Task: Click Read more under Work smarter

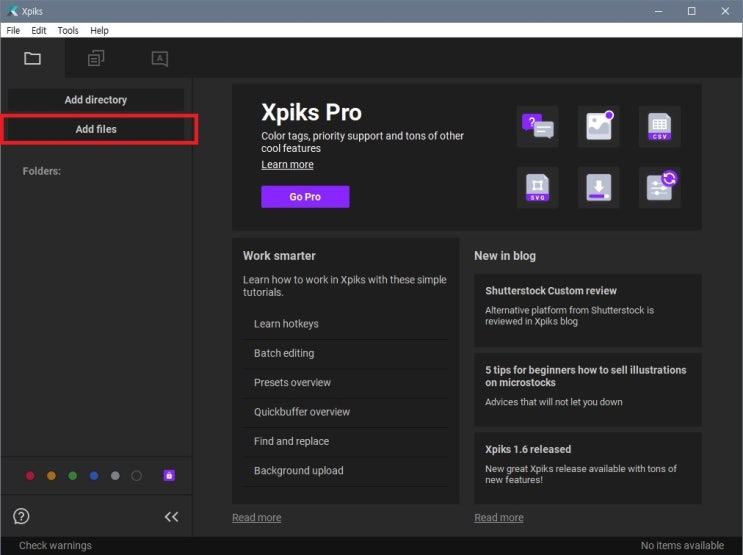Action: click(x=256, y=518)
